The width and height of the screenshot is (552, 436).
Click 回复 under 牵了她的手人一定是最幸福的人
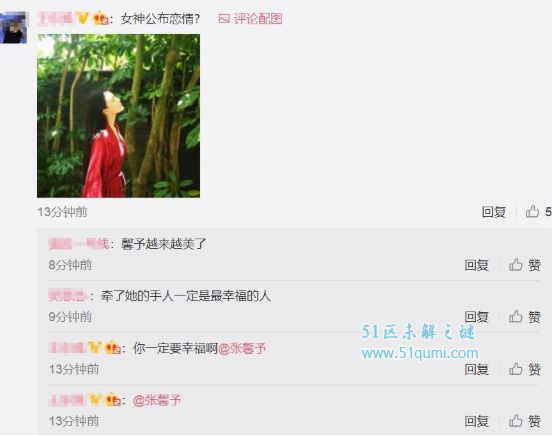(476, 317)
